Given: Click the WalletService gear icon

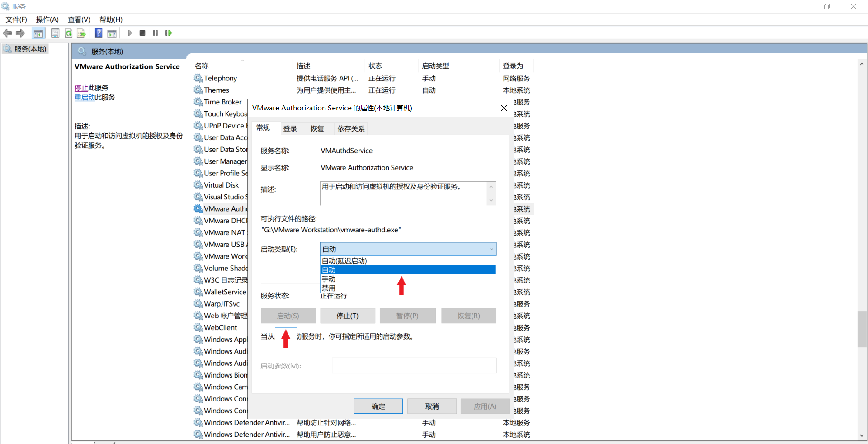Looking at the screenshot, I should pyautogui.click(x=198, y=292).
